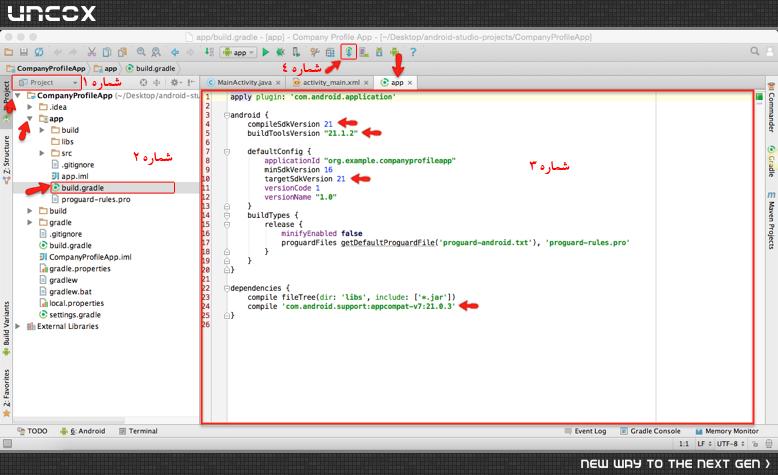The height and width of the screenshot is (475, 778).
Task: Click the Help question mark icon
Action: [x=413, y=52]
